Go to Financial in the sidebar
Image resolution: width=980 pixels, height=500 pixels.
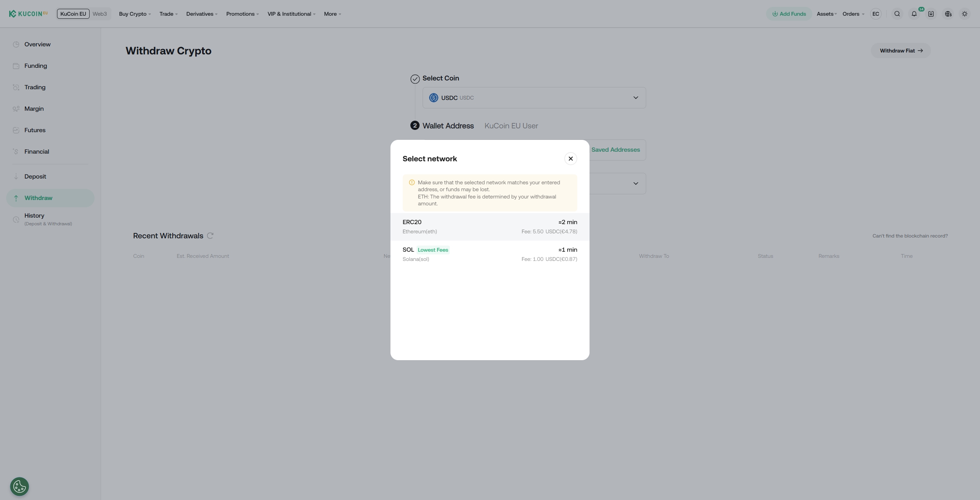pos(50,152)
